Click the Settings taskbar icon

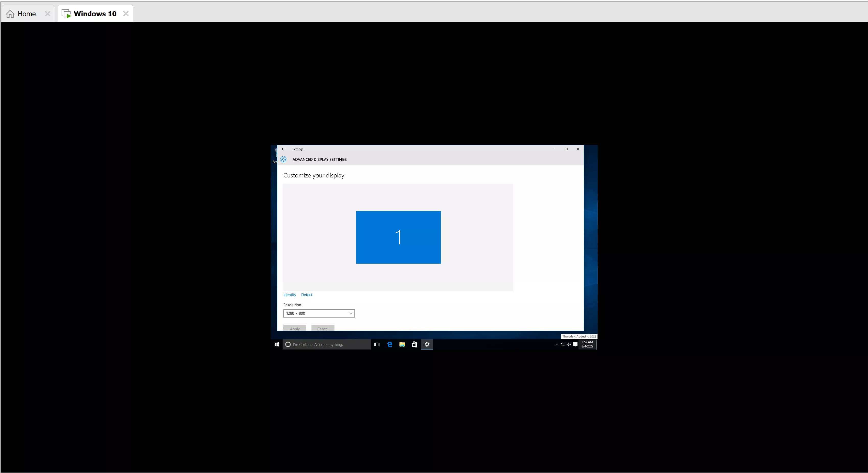coord(427,345)
